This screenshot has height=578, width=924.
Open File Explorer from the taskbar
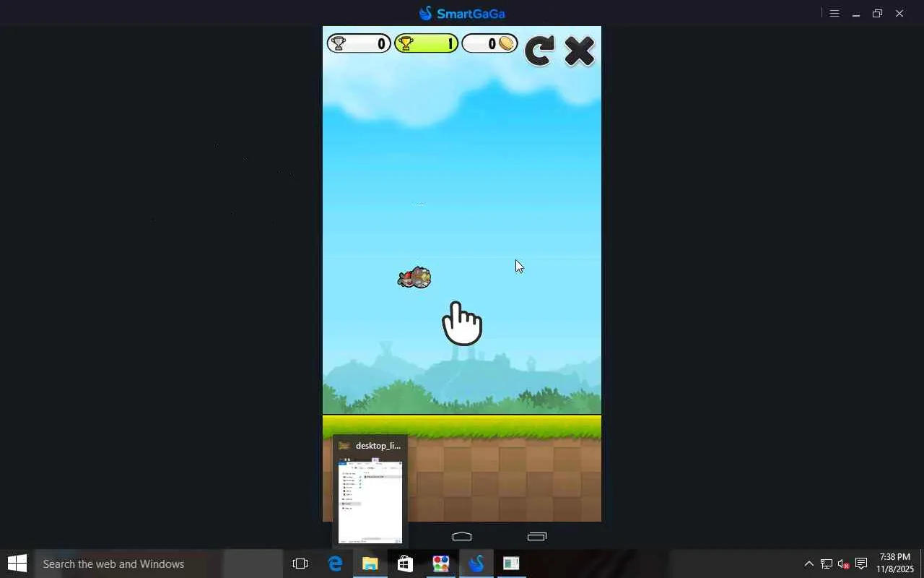(370, 564)
